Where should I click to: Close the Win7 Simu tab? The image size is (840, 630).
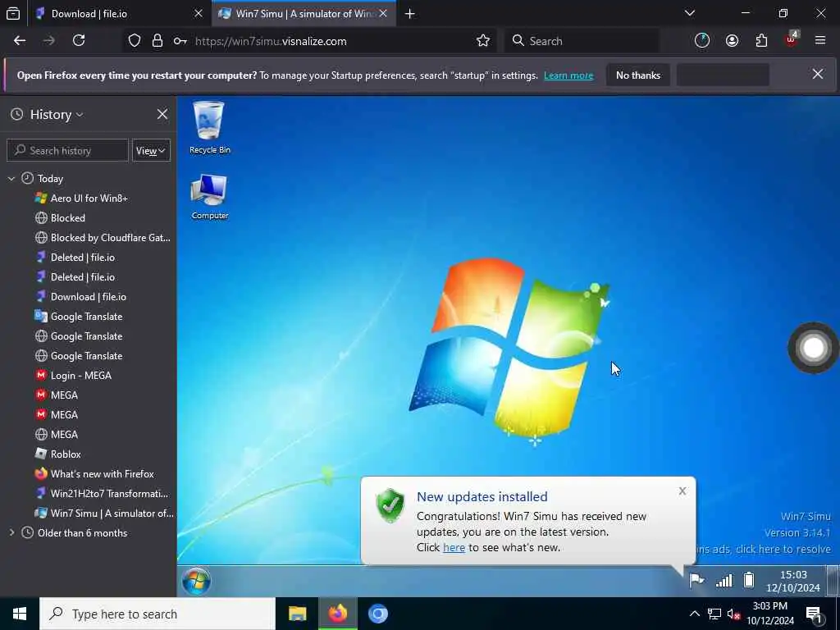[383, 14]
